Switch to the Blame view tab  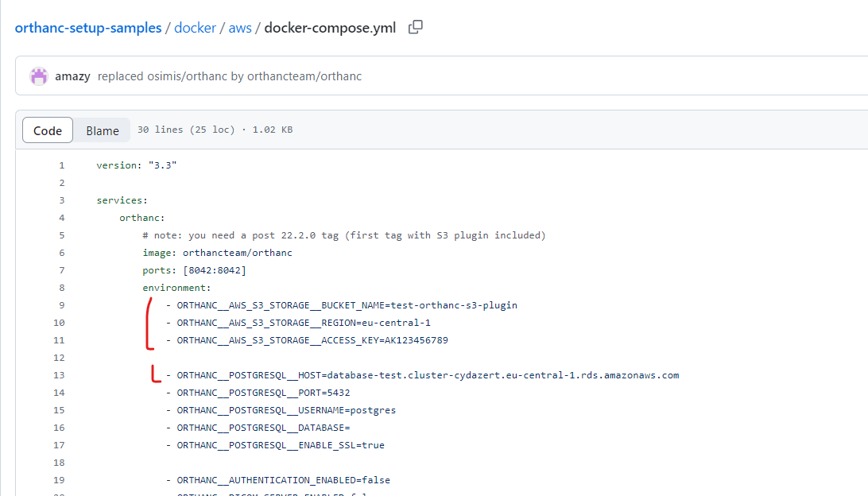(103, 130)
